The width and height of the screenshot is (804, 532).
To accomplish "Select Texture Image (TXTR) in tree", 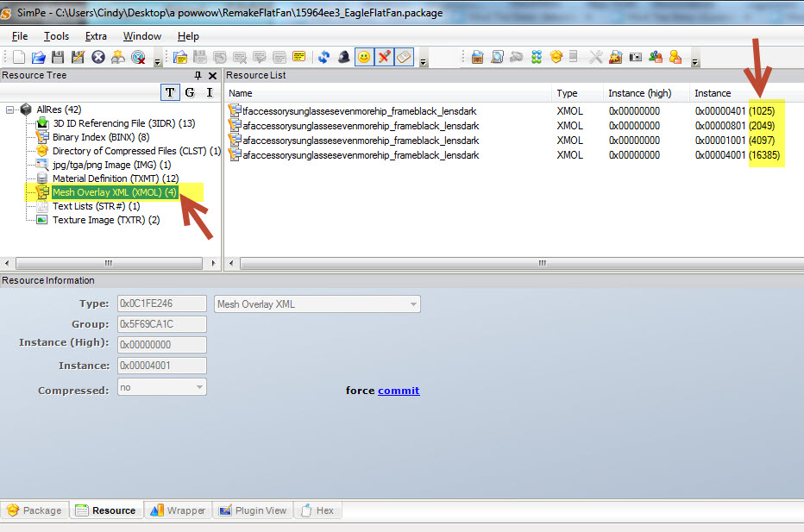I will coord(105,220).
